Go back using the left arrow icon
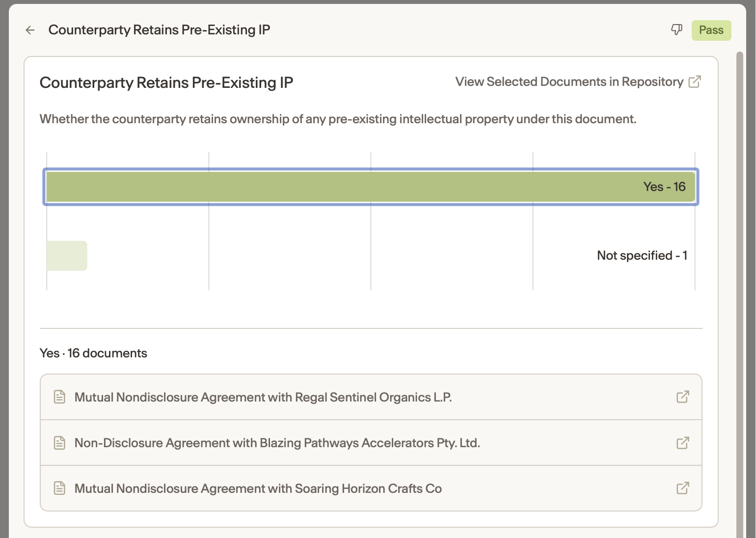This screenshot has height=538, width=756. pos(30,30)
